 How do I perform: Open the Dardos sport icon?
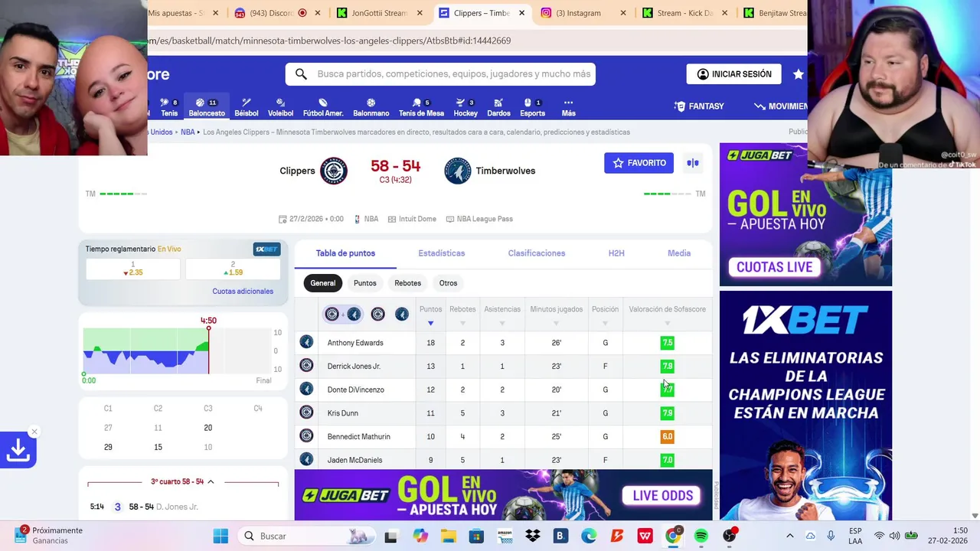coord(498,107)
